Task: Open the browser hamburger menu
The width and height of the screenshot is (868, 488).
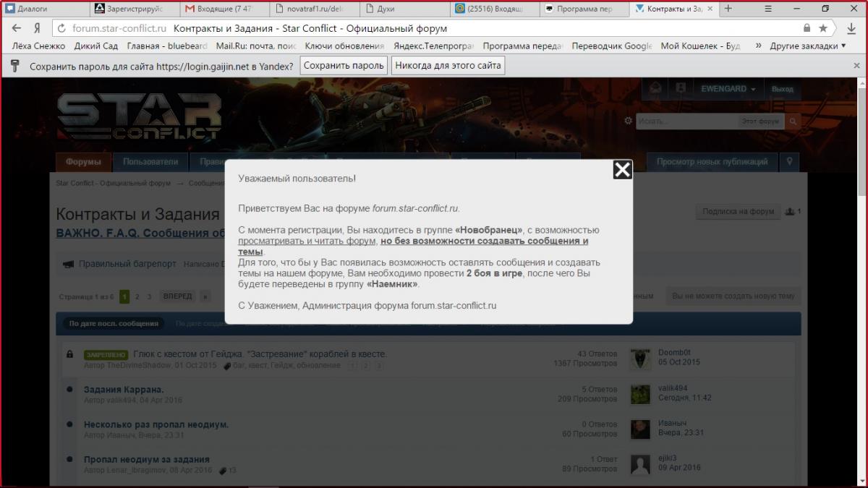Action: (767, 9)
